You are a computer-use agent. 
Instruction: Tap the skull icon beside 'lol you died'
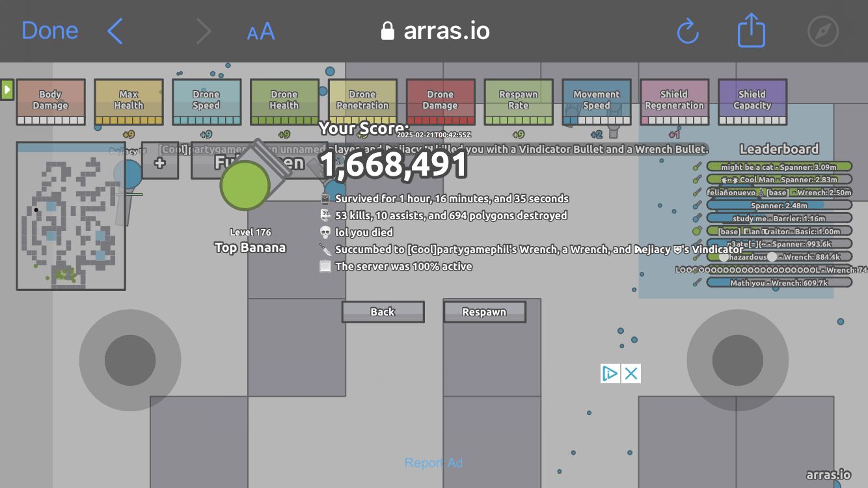(326, 232)
